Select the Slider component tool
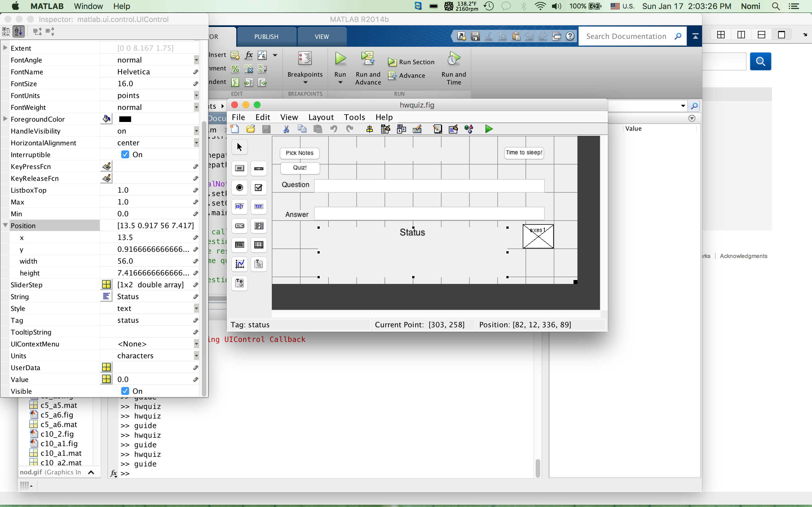 259,168
